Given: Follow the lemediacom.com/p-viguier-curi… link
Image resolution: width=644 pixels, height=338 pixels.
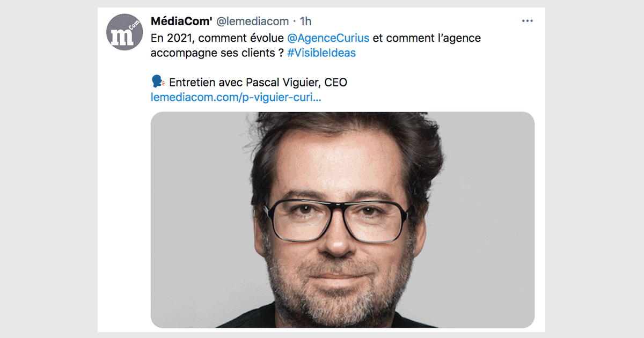Looking at the screenshot, I should [237, 98].
